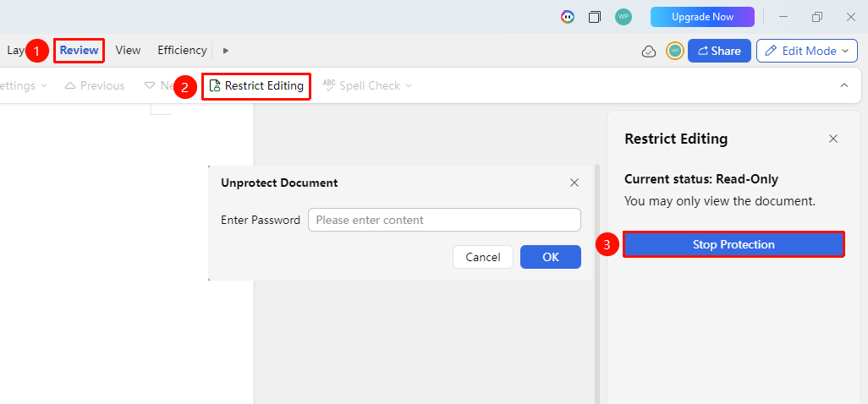The image size is (868, 404).
Task: Restore down the application window
Action: [817, 17]
